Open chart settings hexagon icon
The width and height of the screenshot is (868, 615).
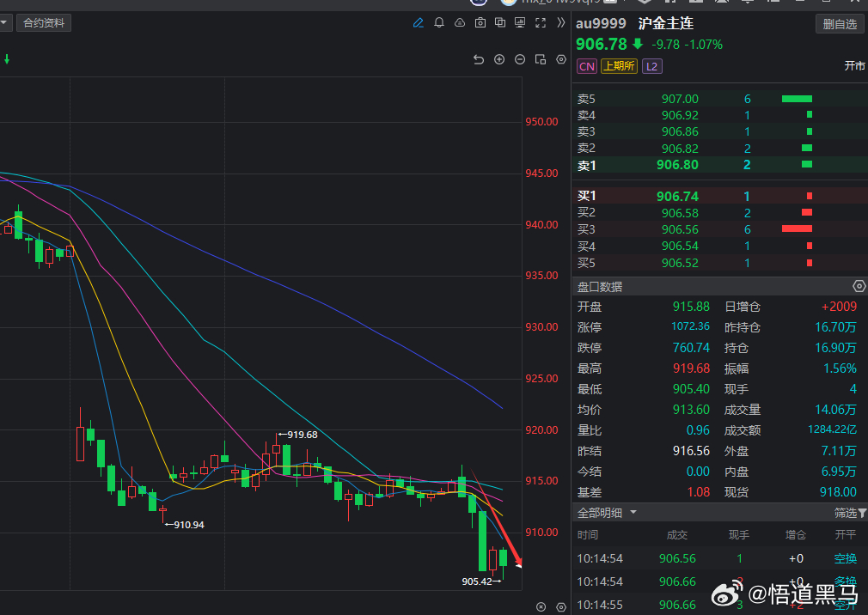[x=561, y=59]
